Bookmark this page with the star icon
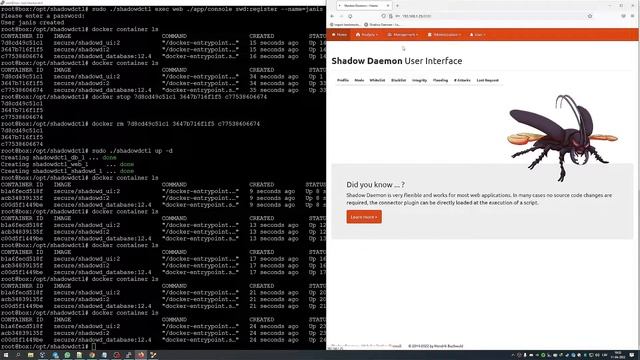The height and width of the screenshot is (360, 640). (x=590, y=16)
